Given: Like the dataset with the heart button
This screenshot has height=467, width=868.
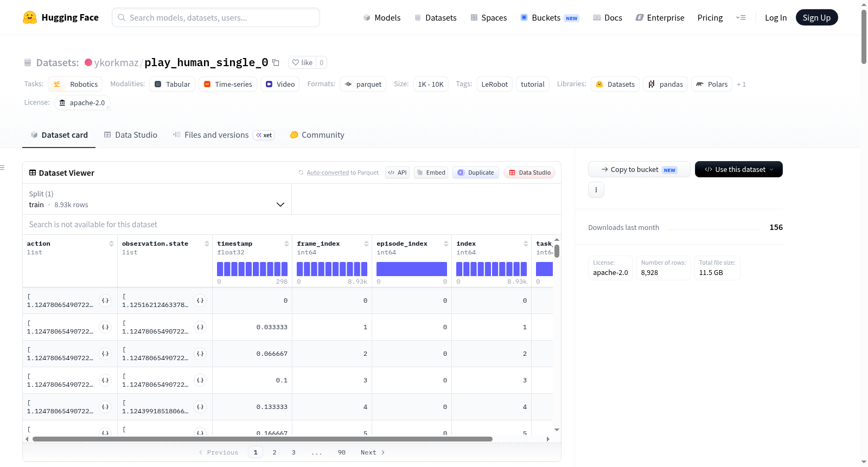Looking at the screenshot, I should click(x=302, y=62).
